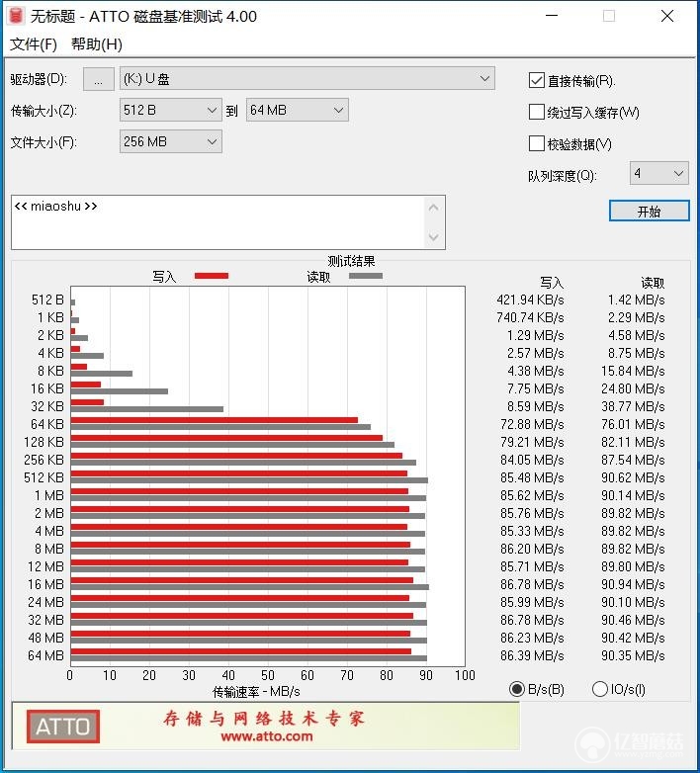Click the ATTO app icon in title bar
This screenshot has width=700, height=773.
click(16, 16)
